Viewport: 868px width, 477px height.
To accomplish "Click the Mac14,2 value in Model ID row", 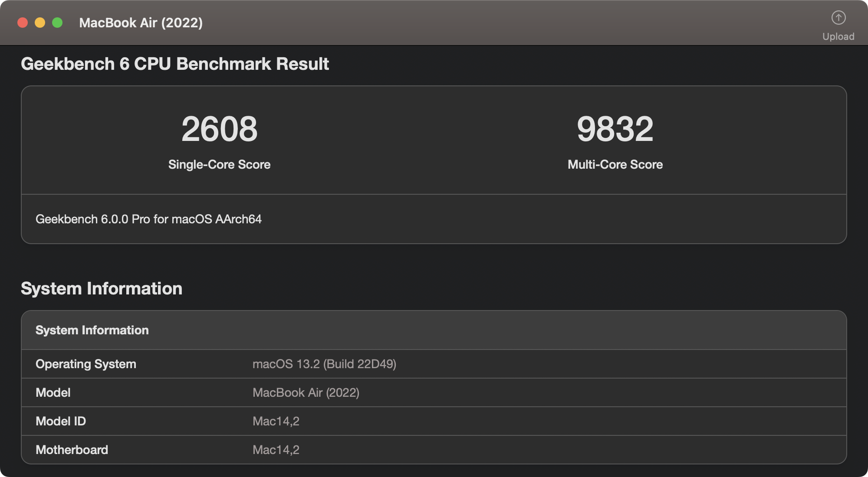I will click(276, 421).
